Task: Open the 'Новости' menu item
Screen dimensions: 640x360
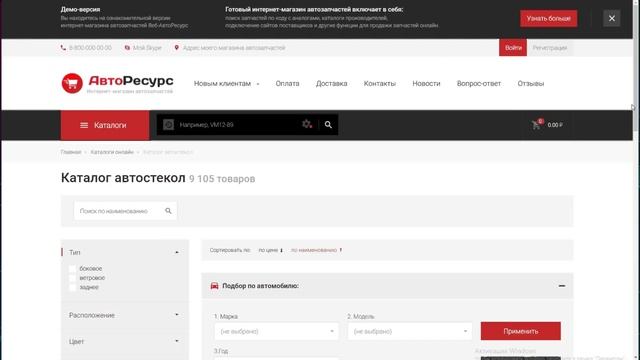Action: (426, 83)
